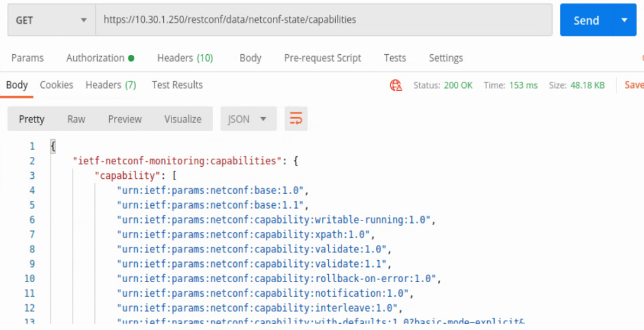Open the Settings tab
The image size is (644, 330).
446,58
